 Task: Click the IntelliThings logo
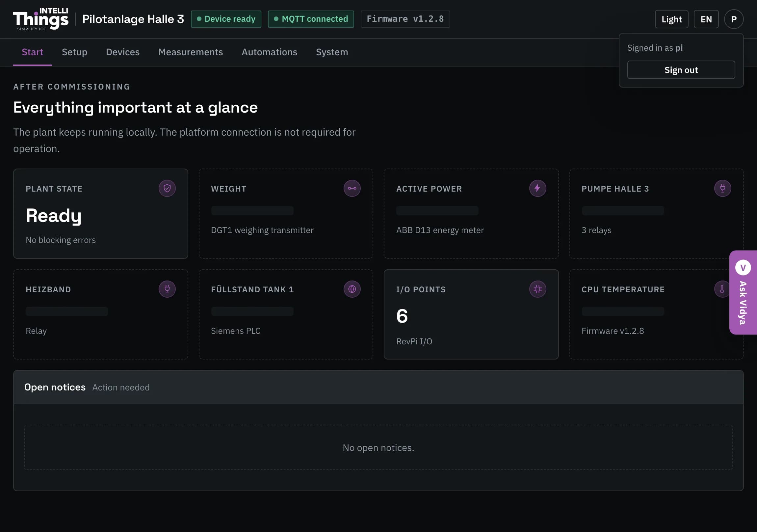[x=41, y=19]
